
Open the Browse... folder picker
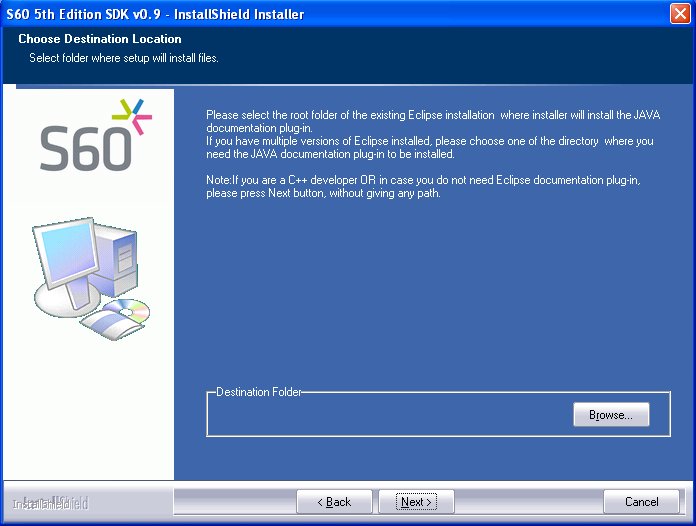[x=611, y=415]
